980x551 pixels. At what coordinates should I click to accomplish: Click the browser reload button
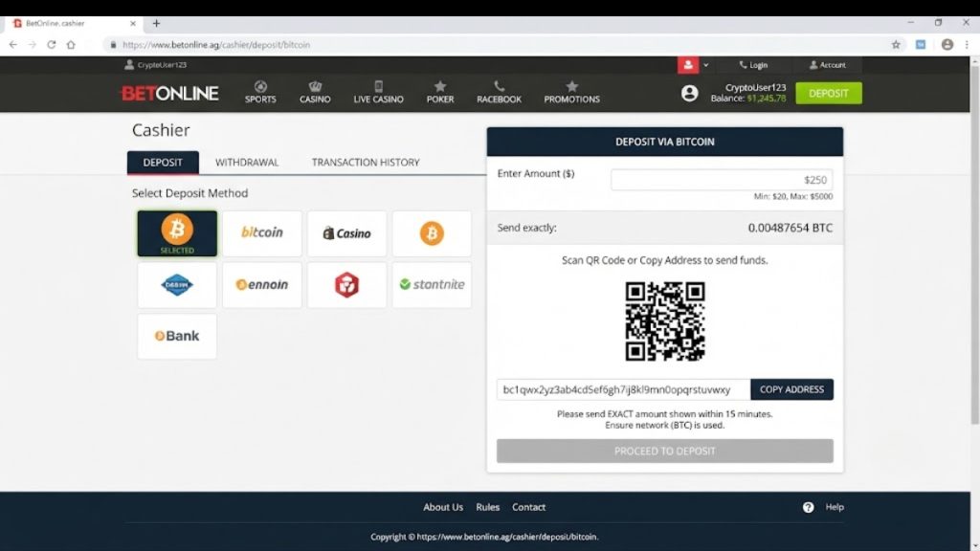(x=52, y=44)
